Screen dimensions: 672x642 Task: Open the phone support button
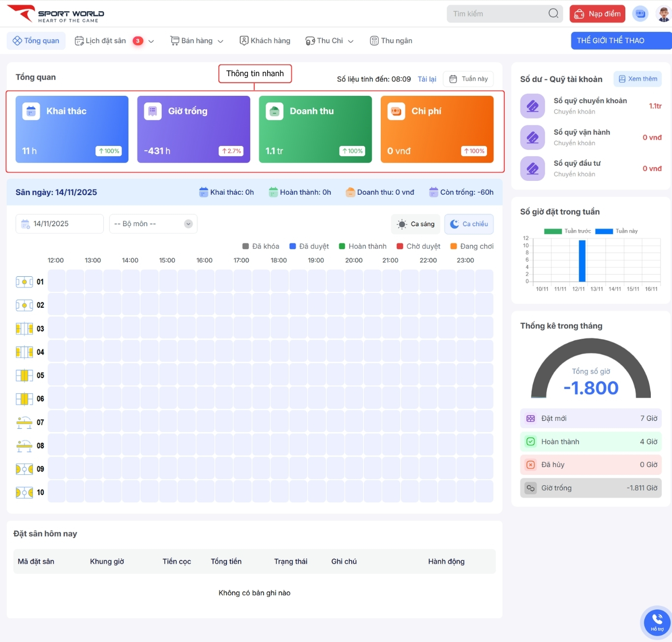[657, 621]
